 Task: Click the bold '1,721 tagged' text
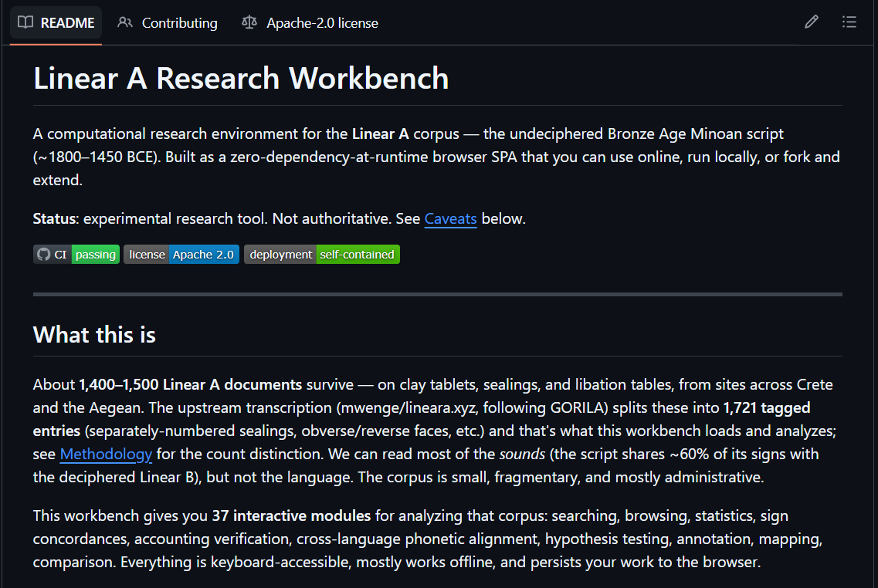point(767,408)
